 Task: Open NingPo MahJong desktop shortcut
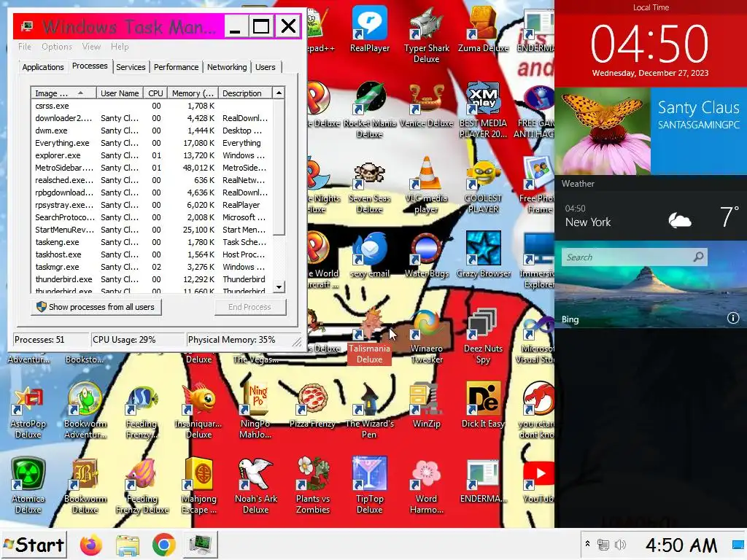(256, 411)
